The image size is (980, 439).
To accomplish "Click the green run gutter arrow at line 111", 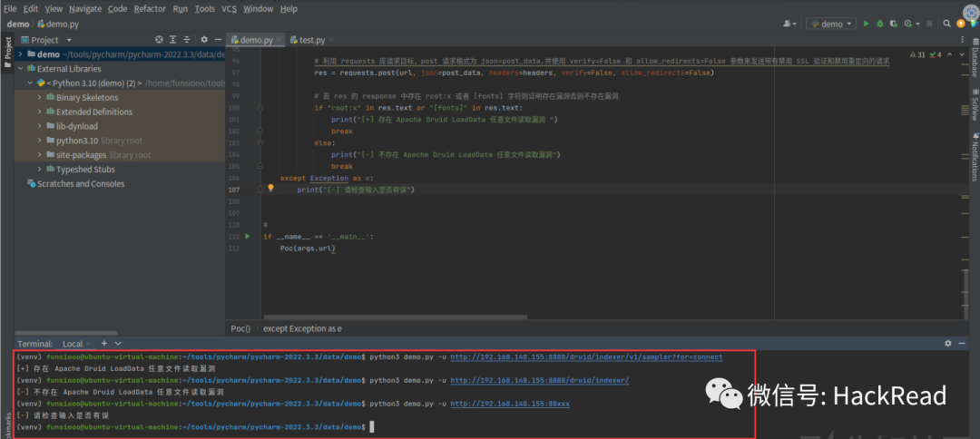I will click(248, 237).
